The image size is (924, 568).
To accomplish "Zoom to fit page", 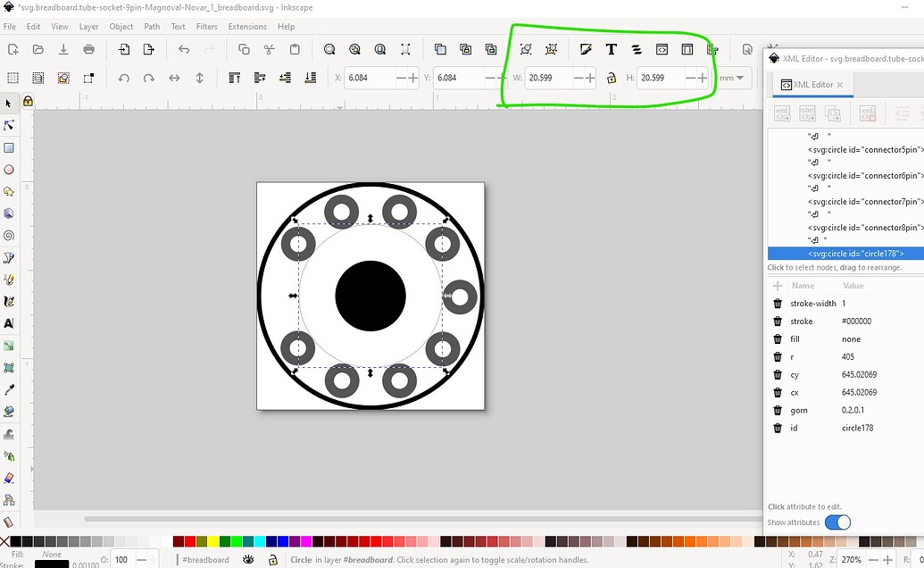I will pyautogui.click(x=380, y=49).
